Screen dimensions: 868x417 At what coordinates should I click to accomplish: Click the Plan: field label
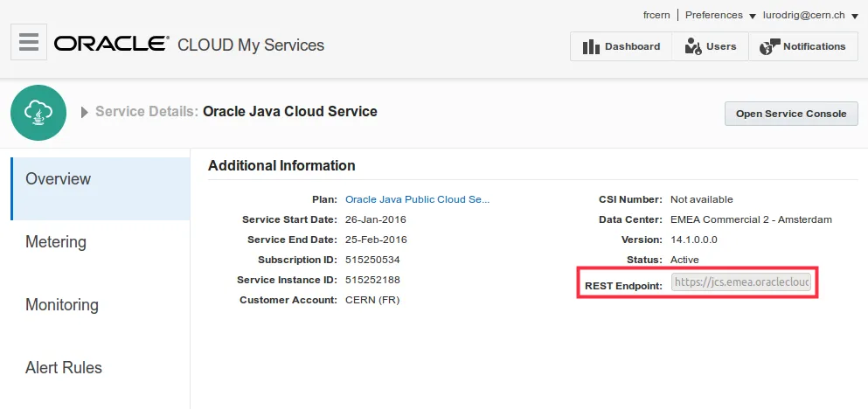pyautogui.click(x=324, y=199)
